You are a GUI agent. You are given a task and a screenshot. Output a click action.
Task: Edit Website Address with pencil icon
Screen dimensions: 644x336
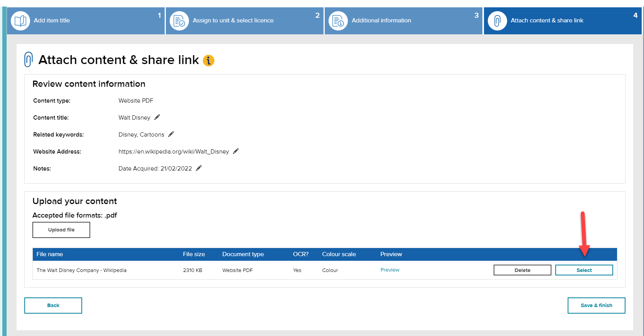236,151
